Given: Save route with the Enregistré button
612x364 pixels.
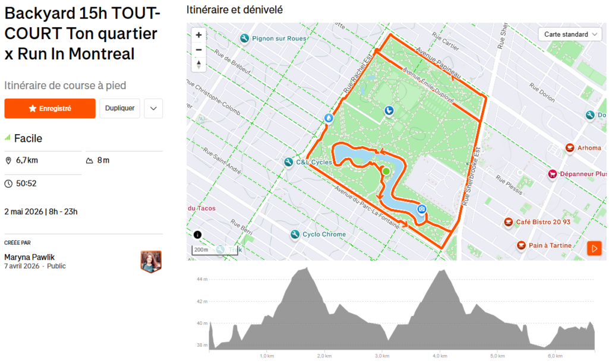Looking at the screenshot, I should click(x=50, y=109).
